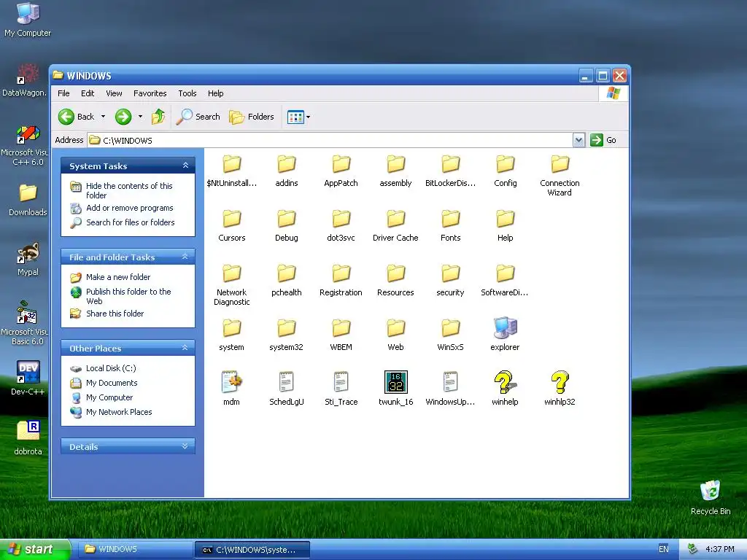Click the EN language indicator

pos(664,550)
